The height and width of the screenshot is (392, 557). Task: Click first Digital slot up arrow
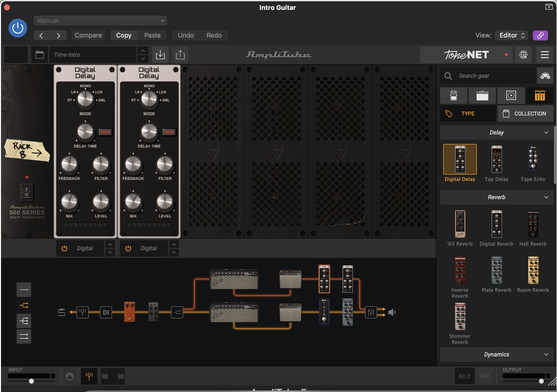coord(110,244)
